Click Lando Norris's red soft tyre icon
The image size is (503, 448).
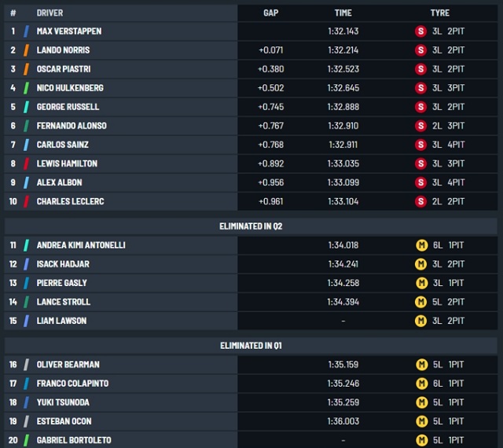tap(420, 50)
